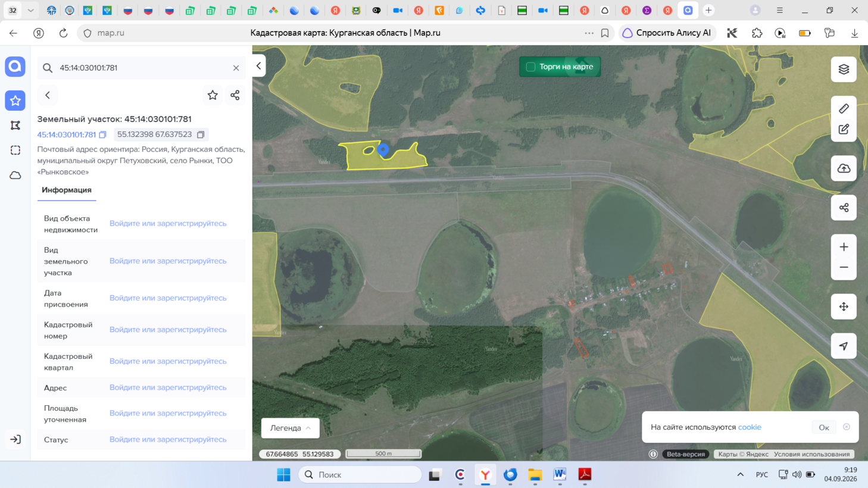Locate my position on the map
The height and width of the screenshot is (488, 868).
(x=844, y=346)
